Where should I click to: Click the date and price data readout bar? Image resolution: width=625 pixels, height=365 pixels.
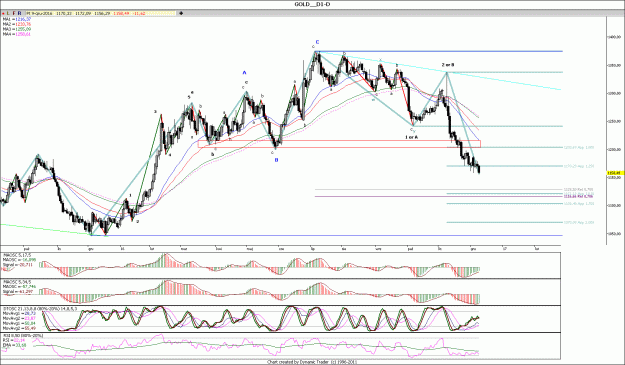100,14
